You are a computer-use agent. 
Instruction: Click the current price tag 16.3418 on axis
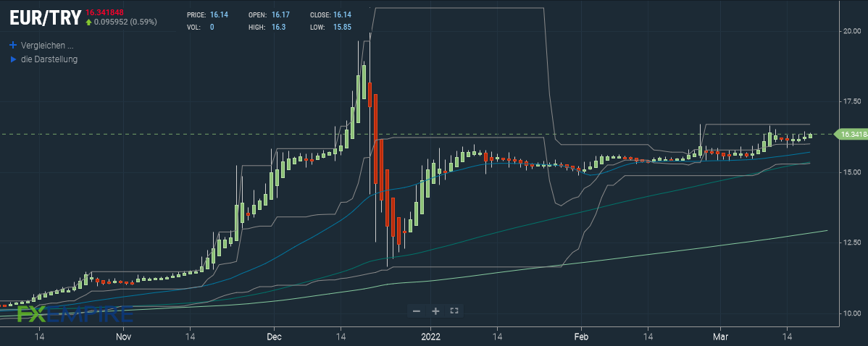point(853,135)
